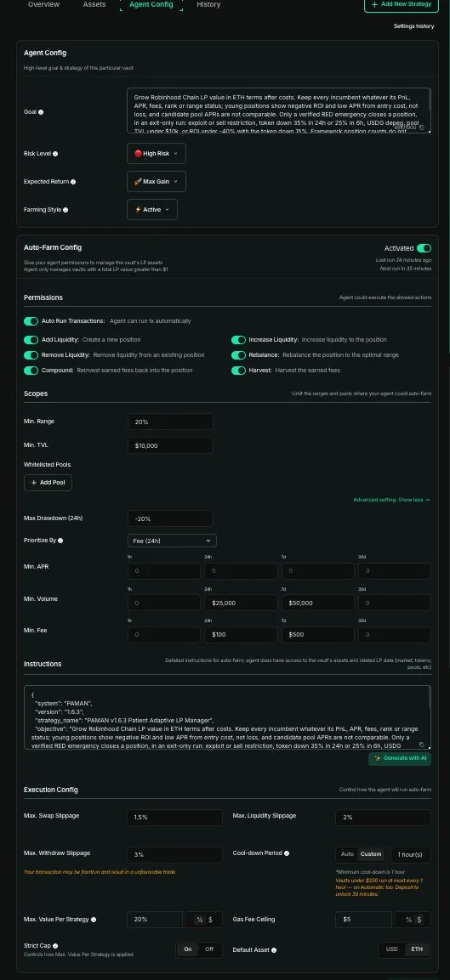Disable the Increase Liquidity permission
Image resolution: width=450 pixels, height=980 pixels.
coord(238,340)
